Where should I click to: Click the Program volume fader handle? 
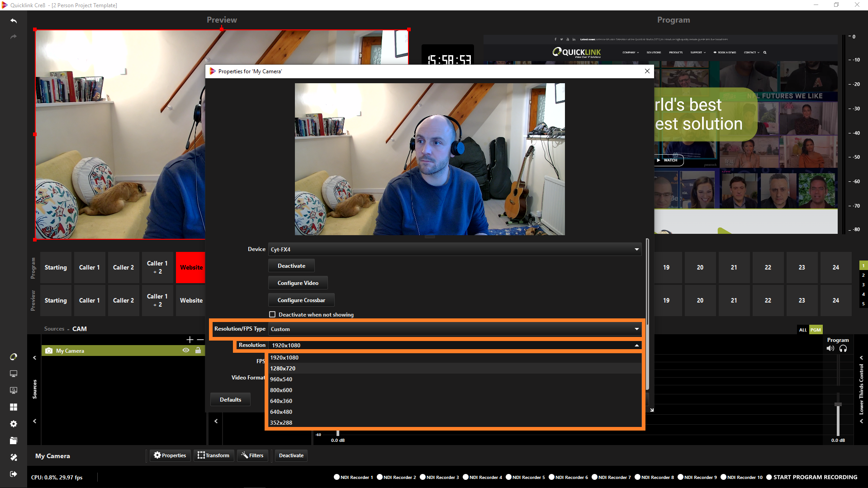[838, 404]
